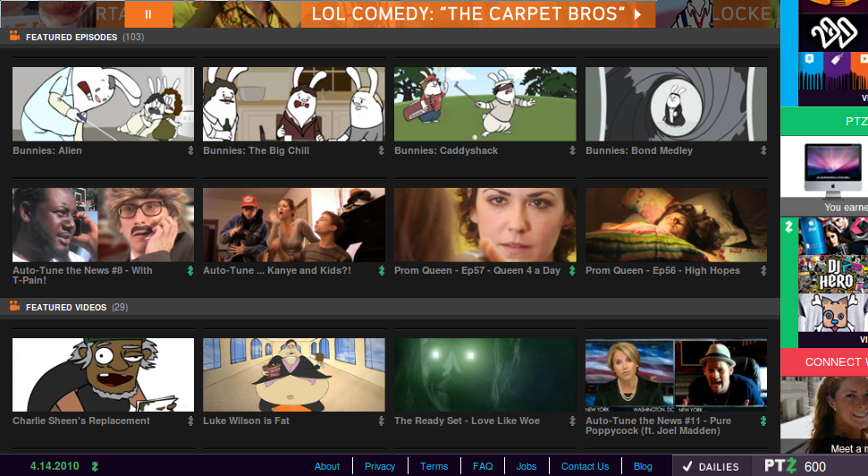Open LOL Comedy: The Carpet Bros banner
This screenshot has height=476, width=868.
[x=477, y=13]
